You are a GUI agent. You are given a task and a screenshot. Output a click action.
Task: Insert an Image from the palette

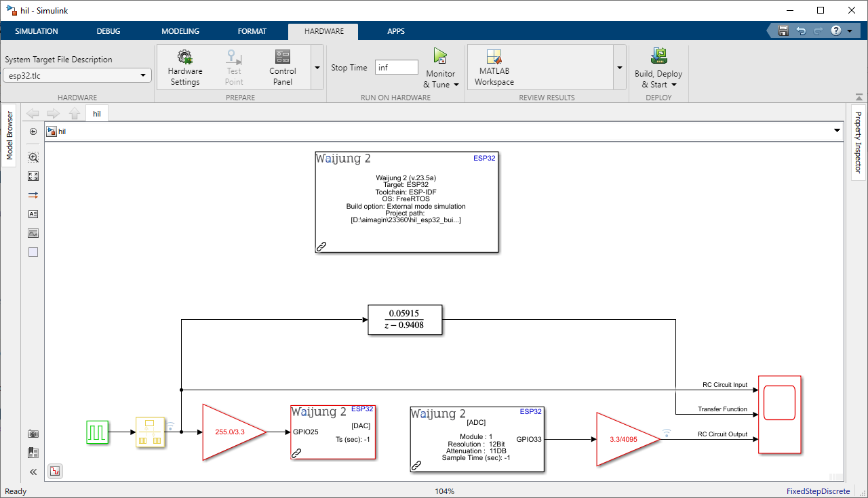click(x=33, y=233)
